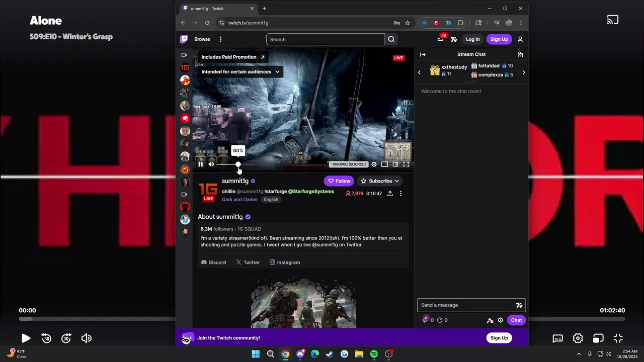Open Steam from the taskbar
Viewport: 644px width, 362px height.
click(330, 354)
